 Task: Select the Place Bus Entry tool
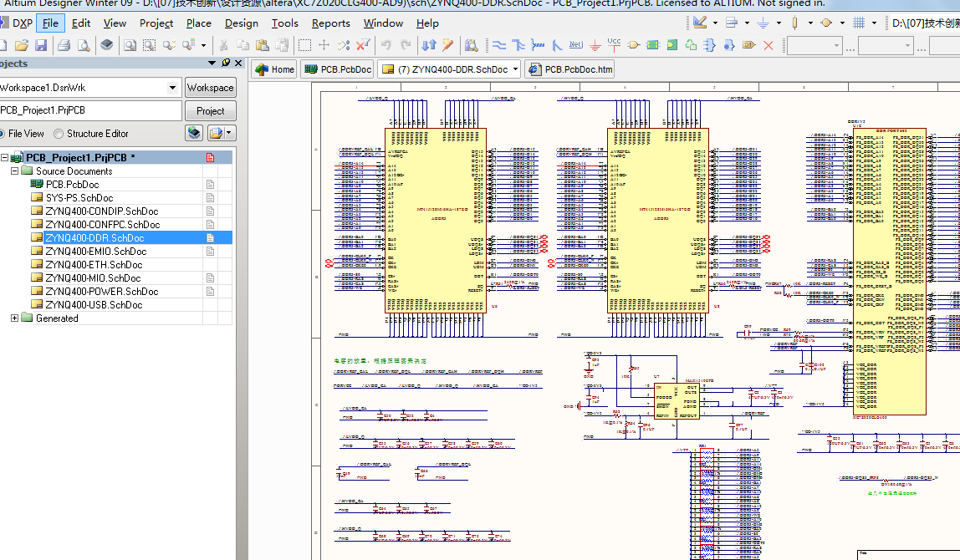coord(557,45)
